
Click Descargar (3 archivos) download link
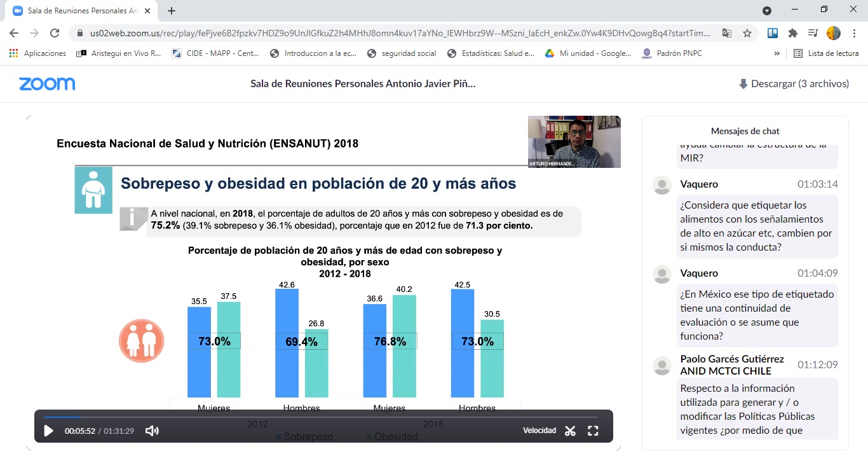coord(794,83)
